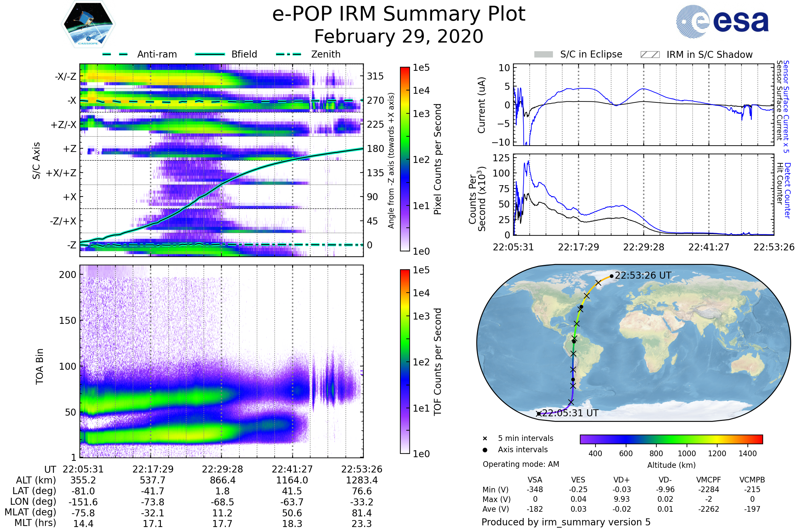Click the gray S/C in Eclipse legend patch
This screenshot has height=532, width=798.
click(543, 55)
